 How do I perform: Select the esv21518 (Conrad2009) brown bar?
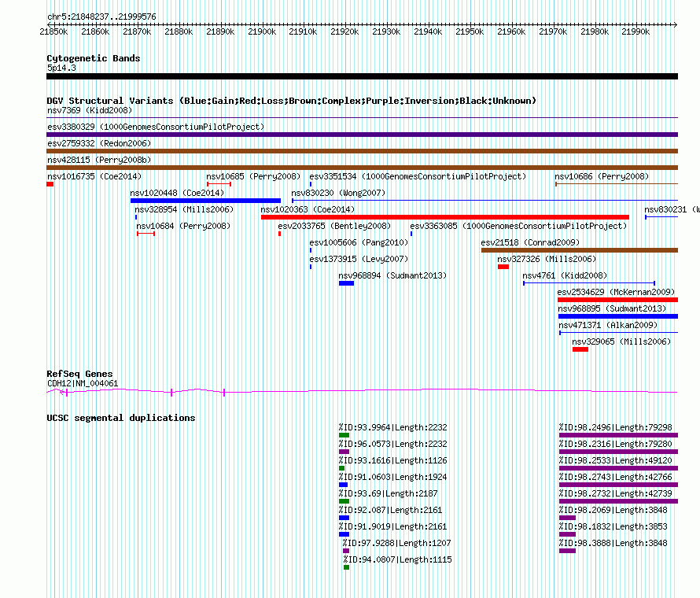[x=580, y=250]
